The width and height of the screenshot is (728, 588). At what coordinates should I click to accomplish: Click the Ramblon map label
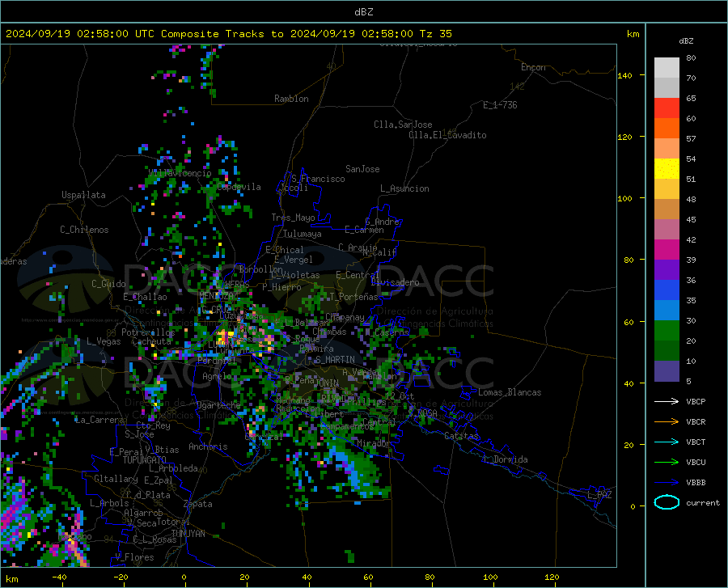[x=291, y=99]
